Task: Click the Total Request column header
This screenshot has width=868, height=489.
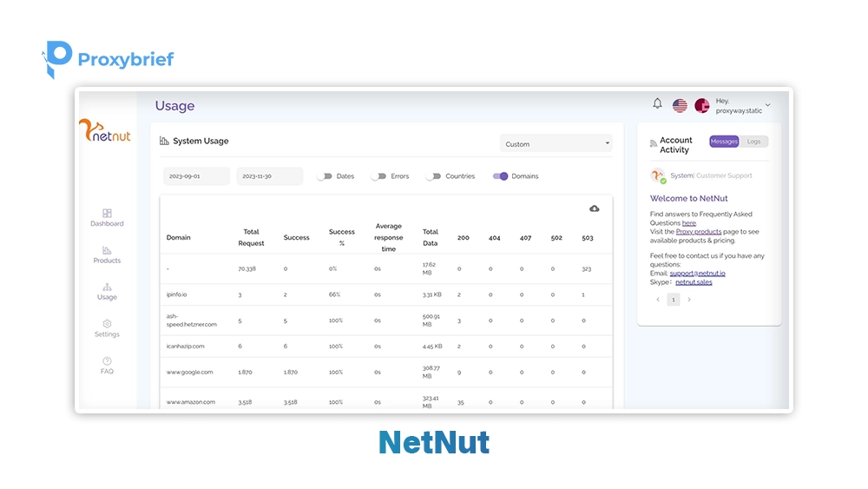Action: [x=251, y=238]
